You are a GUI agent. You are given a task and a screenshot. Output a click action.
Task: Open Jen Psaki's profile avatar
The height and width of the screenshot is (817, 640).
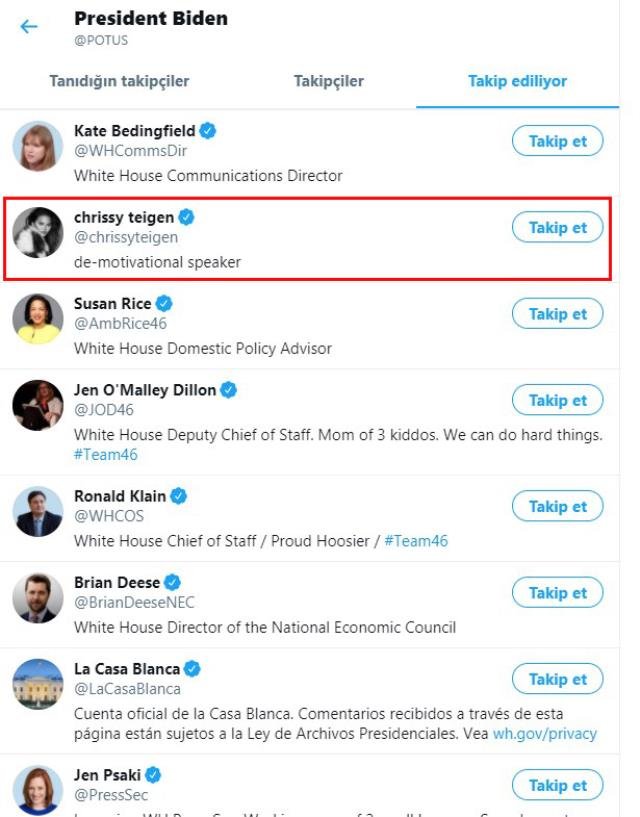pyautogui.click(x=38, y=788)
